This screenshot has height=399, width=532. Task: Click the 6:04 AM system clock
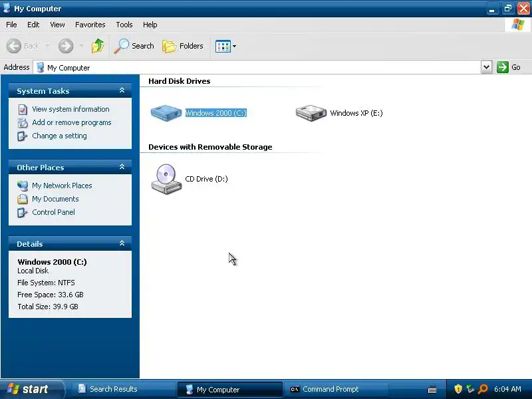[507, 389]
